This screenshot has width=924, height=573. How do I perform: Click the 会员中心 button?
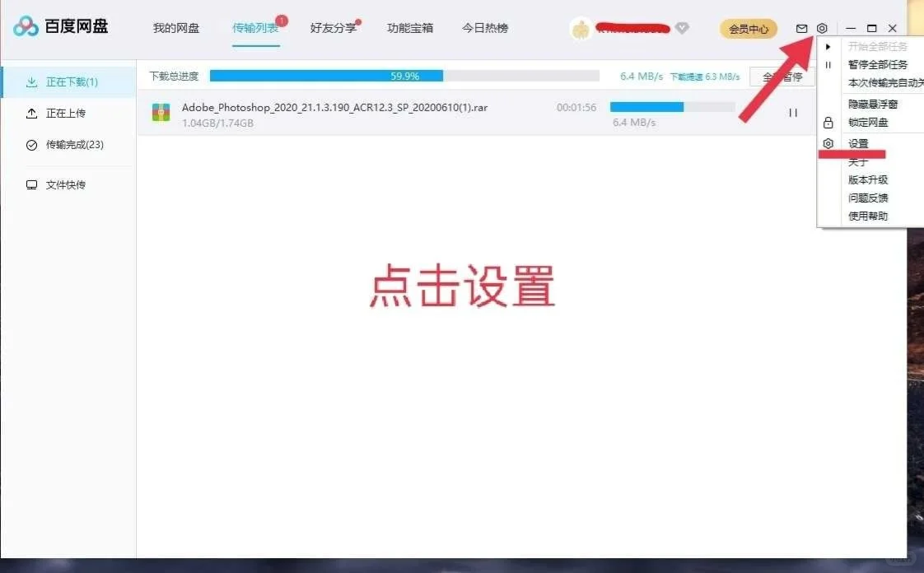[x=748, y=27]
